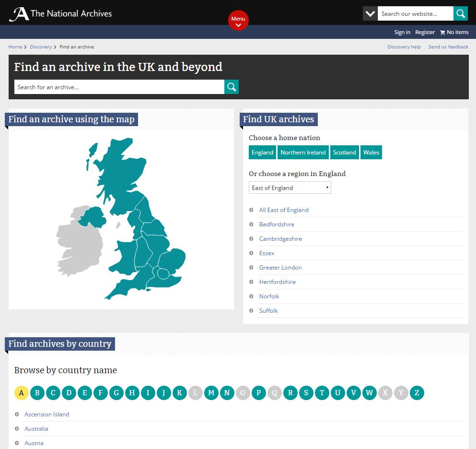Screen dimensions: 476x449
Task: Expand the chevron beside Ascension Island
Action: coord(18,414)
